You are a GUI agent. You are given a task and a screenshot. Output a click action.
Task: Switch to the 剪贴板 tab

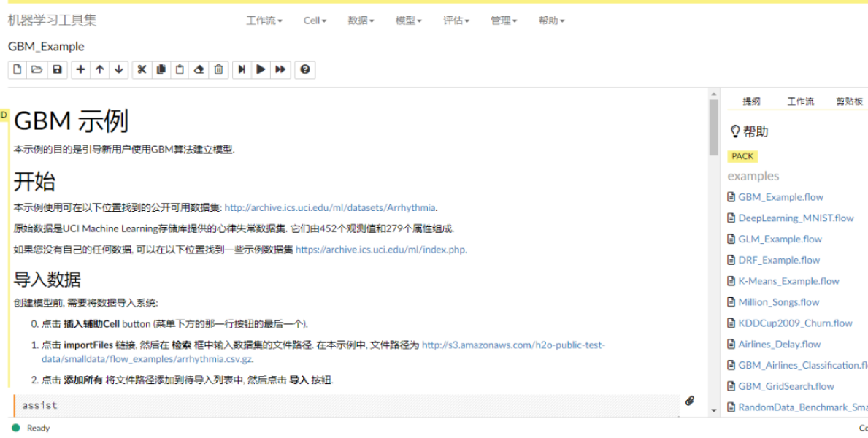click(849, 101)
